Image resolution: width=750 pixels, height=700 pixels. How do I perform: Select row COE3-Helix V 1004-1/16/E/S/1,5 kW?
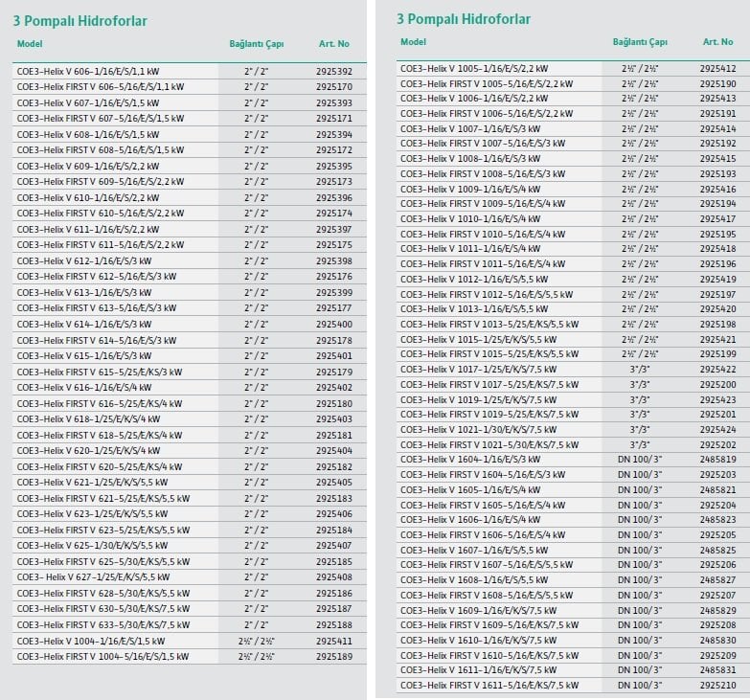point(190,641)
